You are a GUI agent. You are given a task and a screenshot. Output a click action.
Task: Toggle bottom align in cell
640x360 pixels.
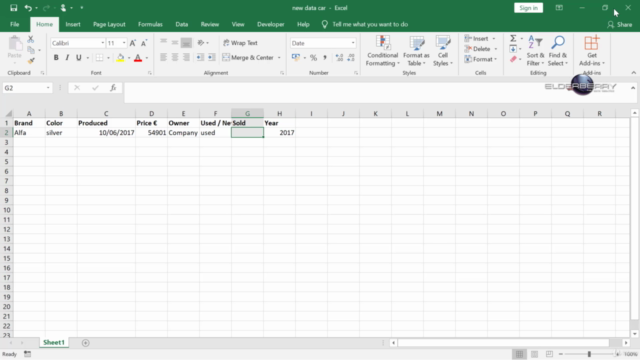[x=186, y=43]
